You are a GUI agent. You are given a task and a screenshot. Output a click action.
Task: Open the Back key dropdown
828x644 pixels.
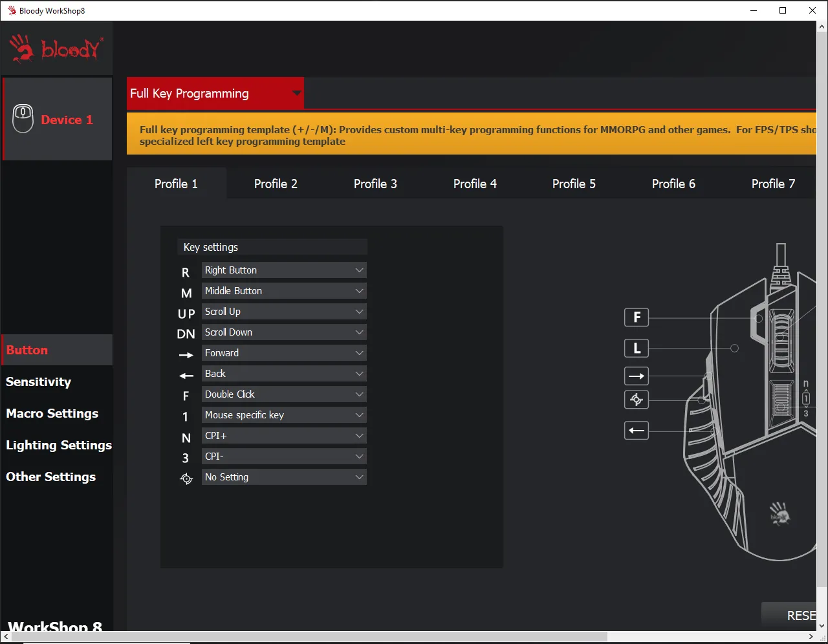click(284, 374)
